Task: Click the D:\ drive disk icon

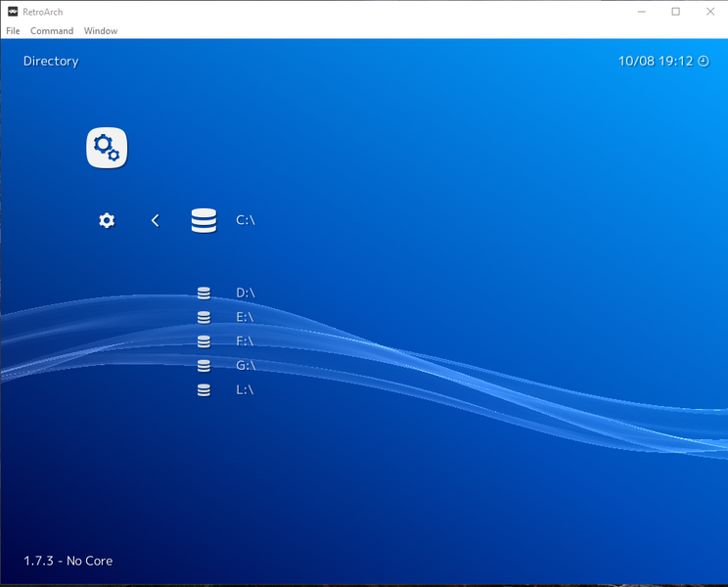Action: click(x=204, y=293)
